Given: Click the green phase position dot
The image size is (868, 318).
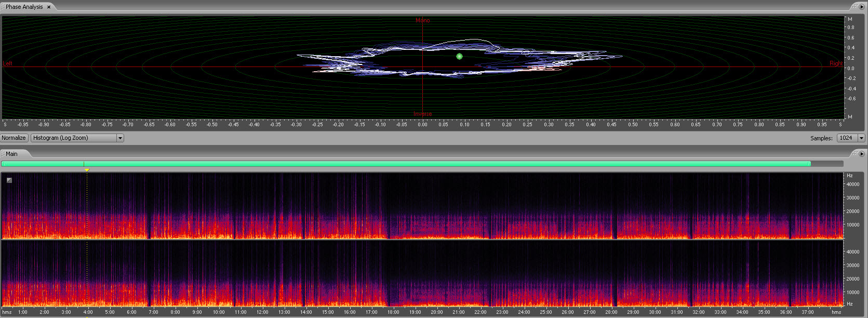Looking at the screenshot, I should [x=459, y=56].
